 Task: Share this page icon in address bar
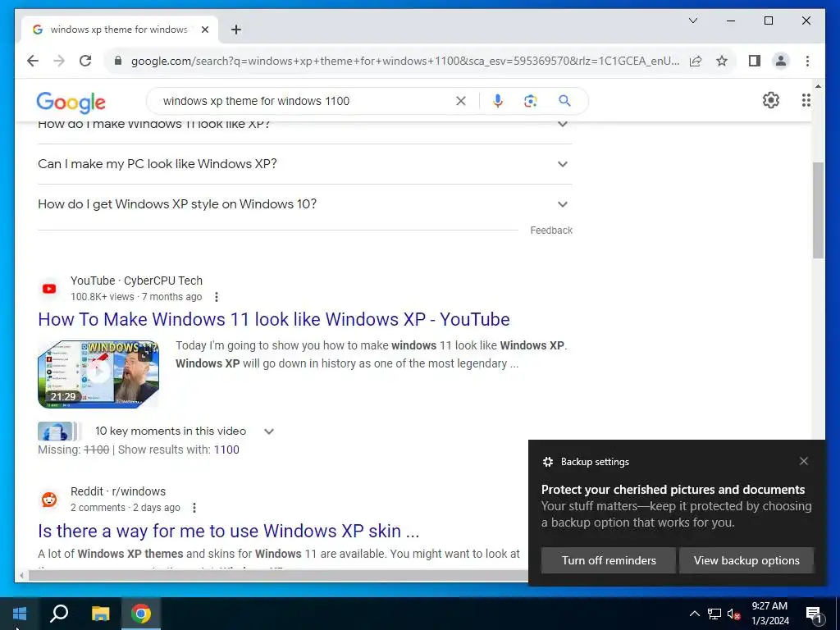pyautogui.click(x=696, y=61)
